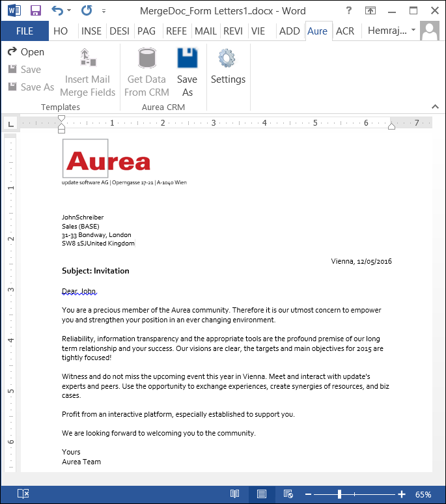Switch to the ADD-INS tab

(x=290, y=31)
